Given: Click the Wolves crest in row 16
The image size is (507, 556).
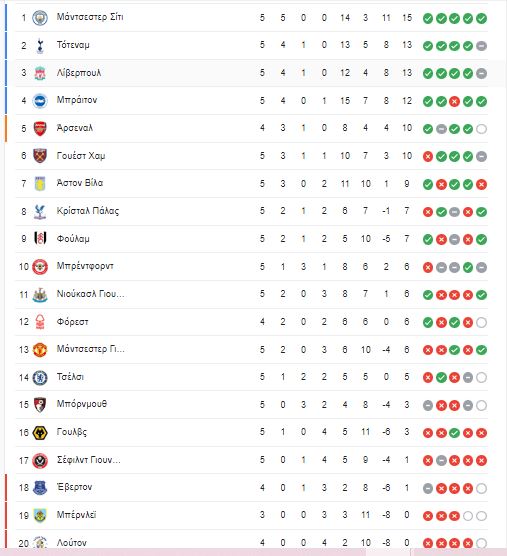Looking at the screenshot, I should tap(40, 433).
